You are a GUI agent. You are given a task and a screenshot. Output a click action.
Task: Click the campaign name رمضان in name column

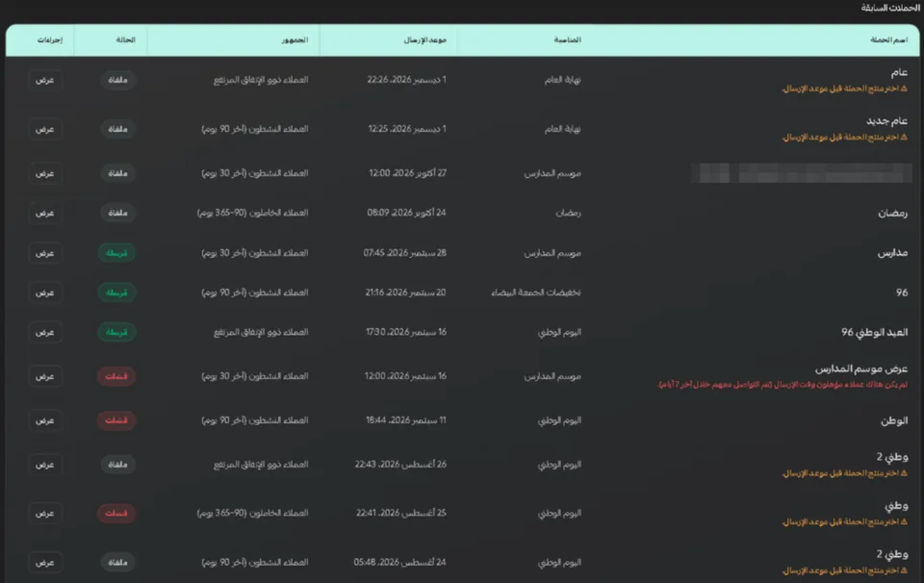pos(893,213)
